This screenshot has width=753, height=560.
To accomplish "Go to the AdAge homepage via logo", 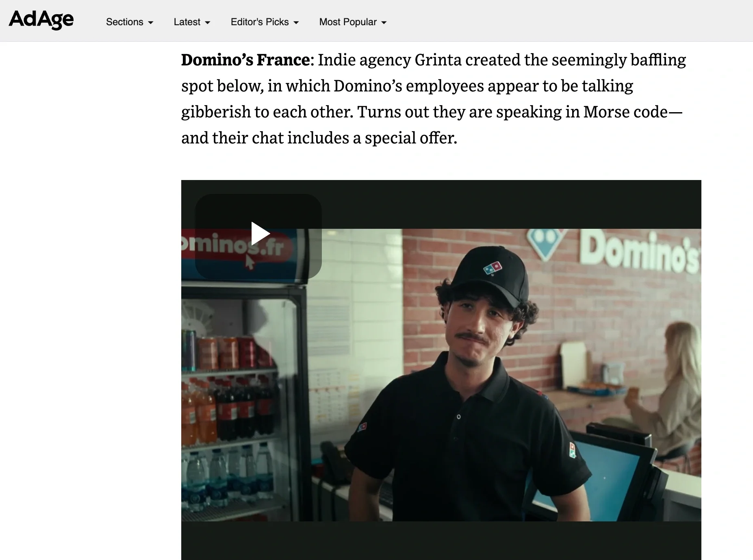I will tap(41, 20).
